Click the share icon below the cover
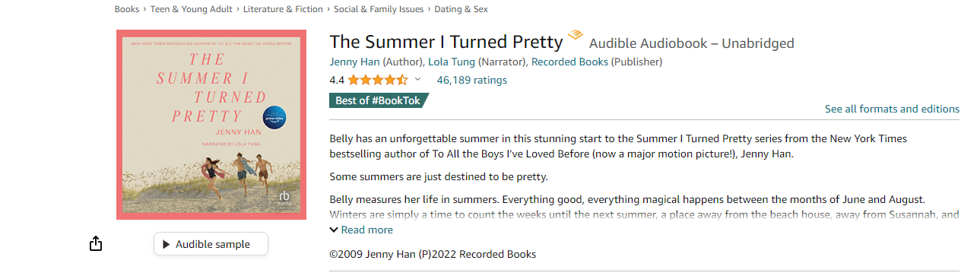The image size is (980, 276). click(x=95, y=243)
